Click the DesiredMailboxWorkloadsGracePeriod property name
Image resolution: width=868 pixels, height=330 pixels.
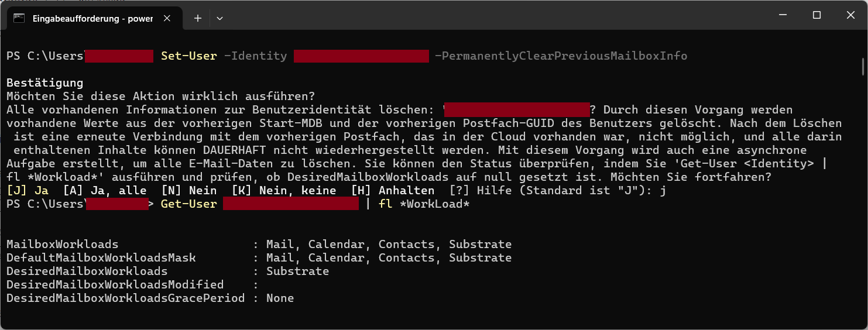click(126, 298)
